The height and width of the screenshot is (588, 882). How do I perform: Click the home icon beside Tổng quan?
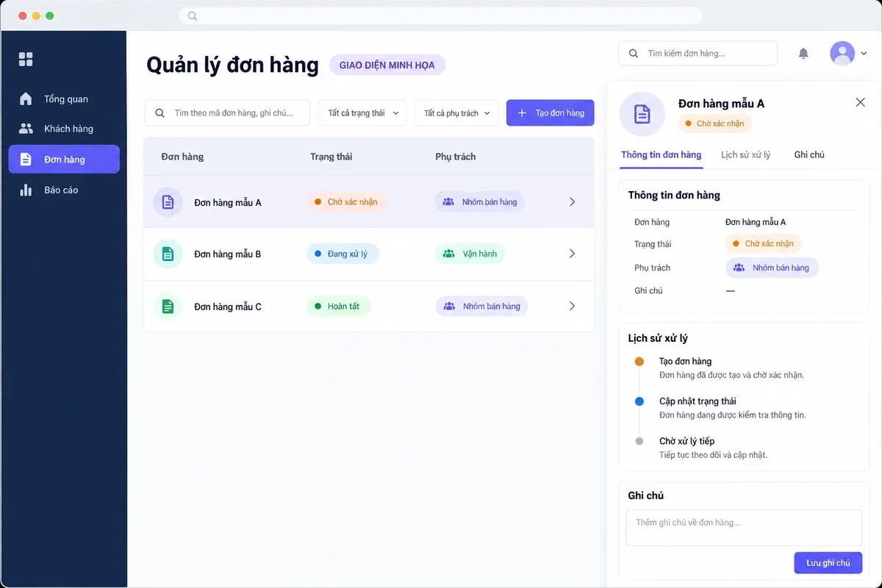click(26, 98)
